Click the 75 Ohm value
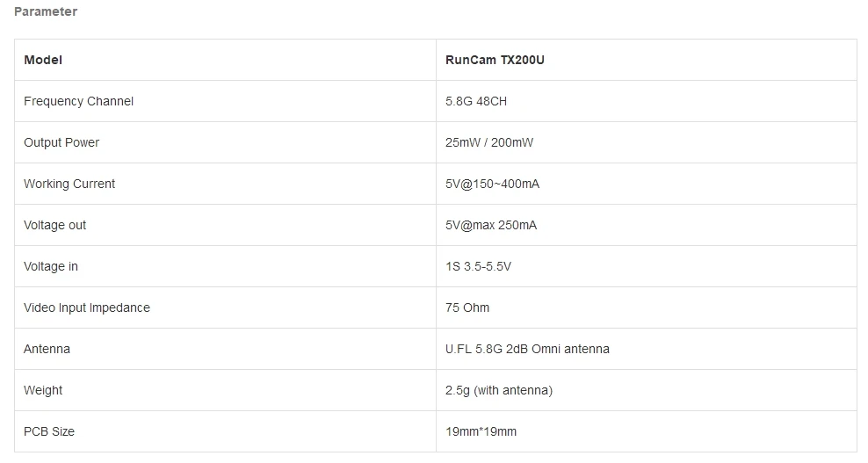The image size is (868, 463). 467,307
